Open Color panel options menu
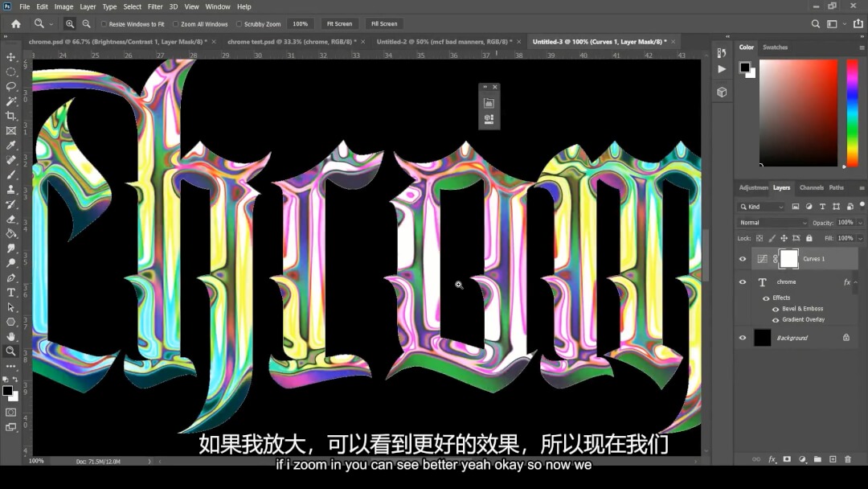868x489 pixels. (862, 47)
